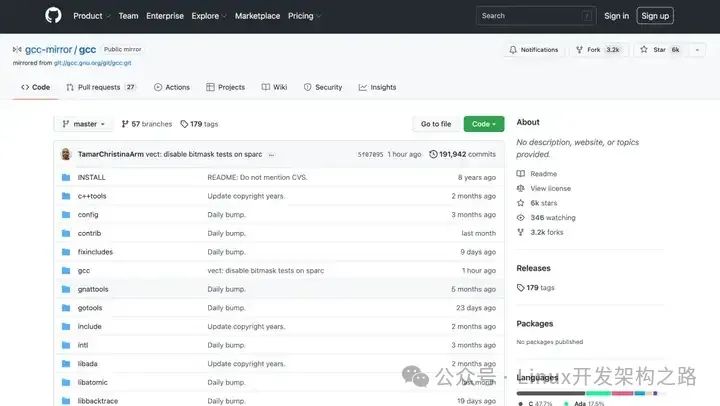Select the Code tab

tap(35, 87)
